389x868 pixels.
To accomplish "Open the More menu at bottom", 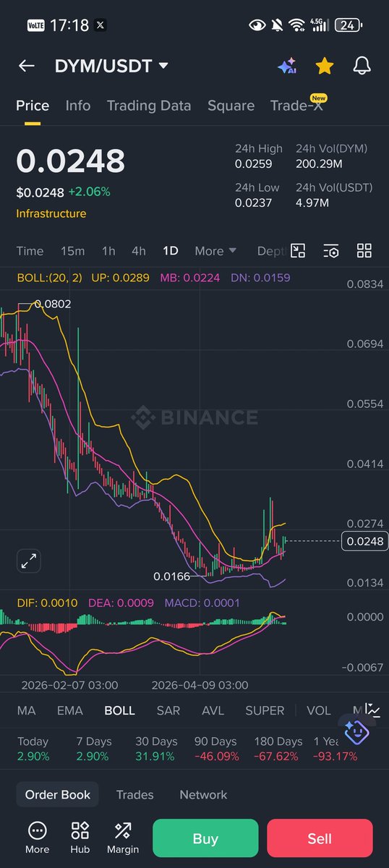I will click(x=38, y=838).
